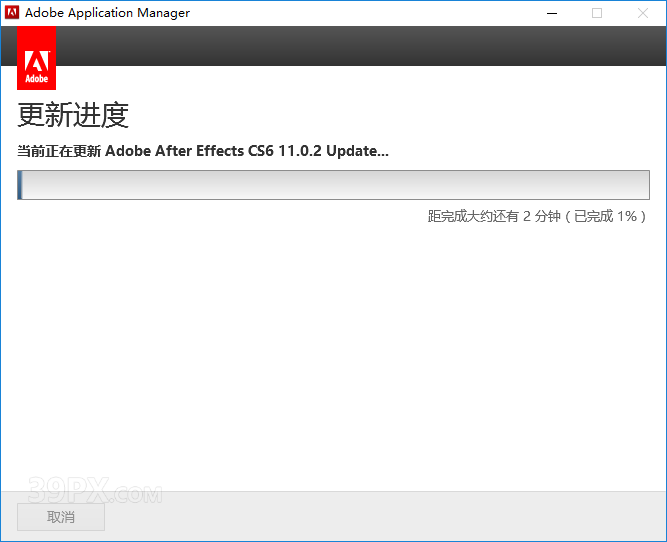Close the Adobe Application Manager window
This screenshot has width=667, height=542.
(643, 13)
